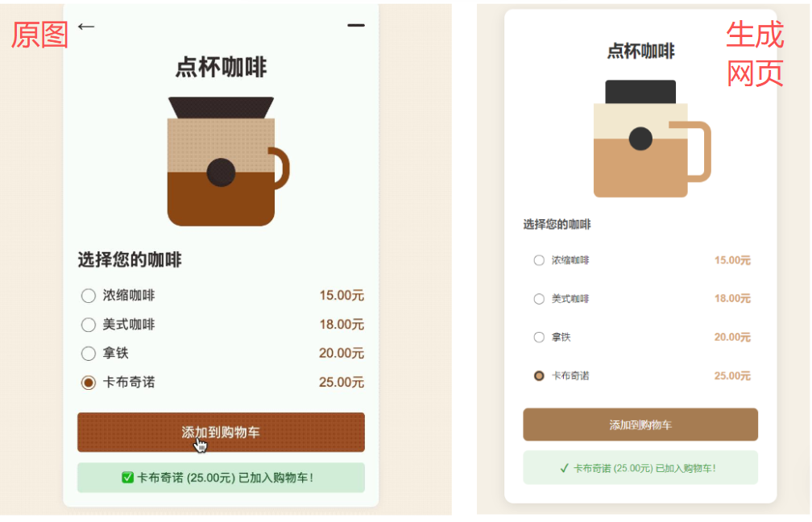Click the dark circle on original coffee cup

pyautogui.click(x=221, y=172)
